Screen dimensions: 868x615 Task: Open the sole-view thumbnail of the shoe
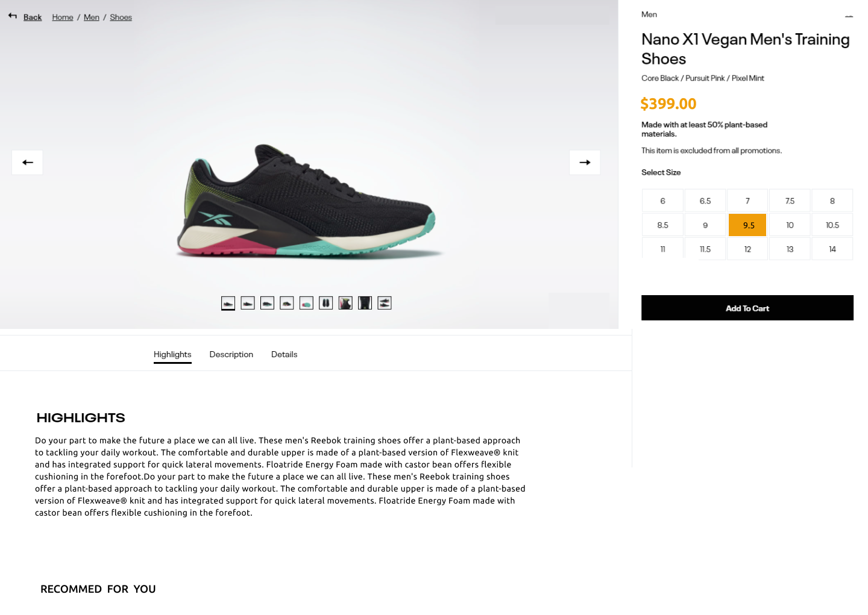306,303
